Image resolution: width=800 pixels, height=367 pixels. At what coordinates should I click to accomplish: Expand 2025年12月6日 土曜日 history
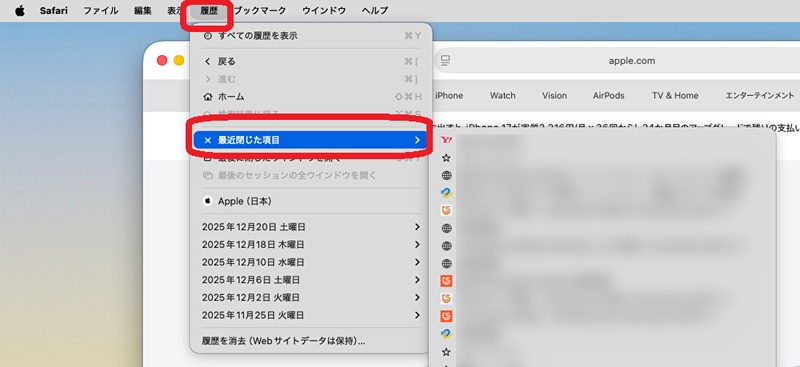[311, 280]
